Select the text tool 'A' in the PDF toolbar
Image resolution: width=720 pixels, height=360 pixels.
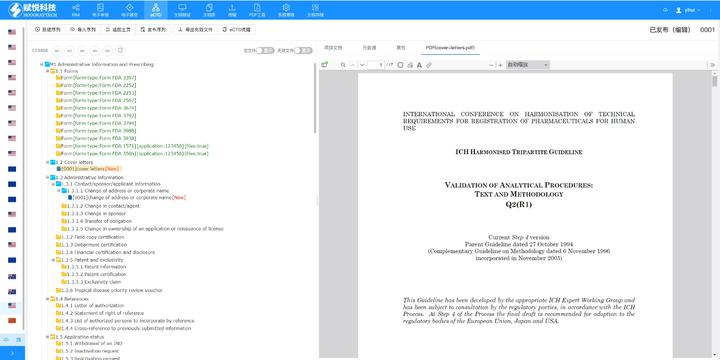419,65
